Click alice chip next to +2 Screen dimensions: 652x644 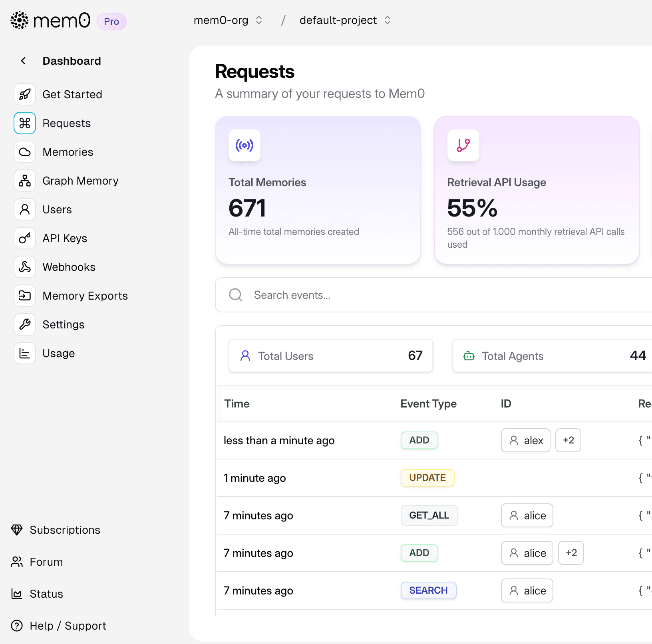(527, 553)
